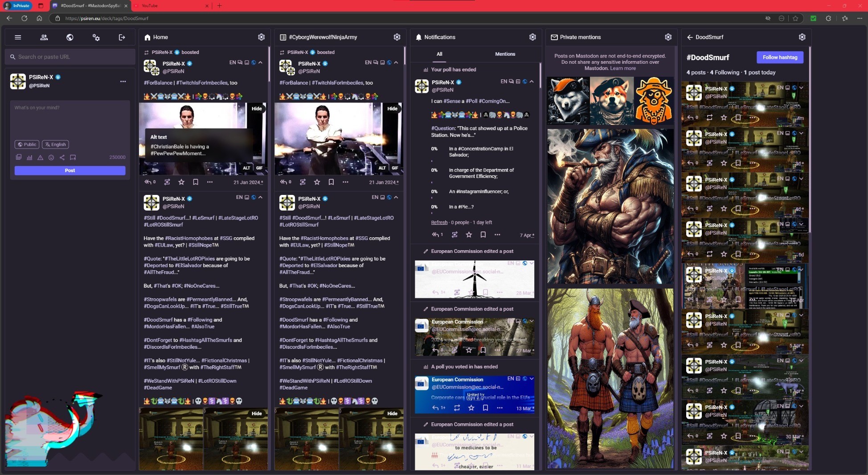Click the add poll icon in compose toolbar
868x475 pixels.
(x=29, y=157)
